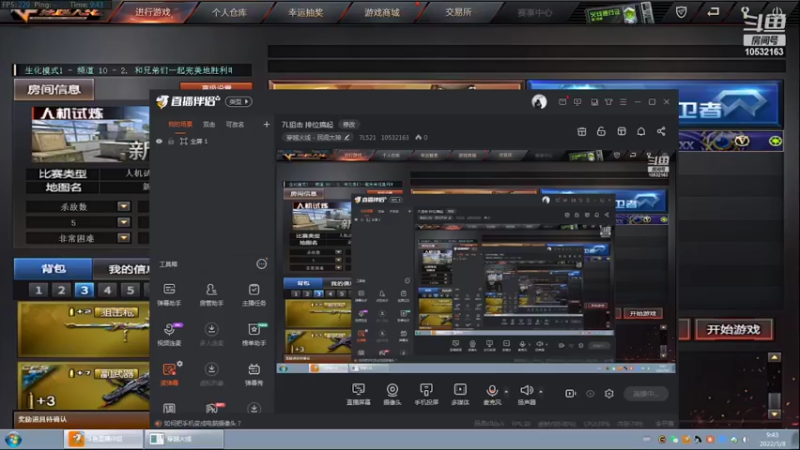Edit the 穿越火线 category tag
Screen dimensions: 800x450
pyautogui.click(x=317, y=137)
